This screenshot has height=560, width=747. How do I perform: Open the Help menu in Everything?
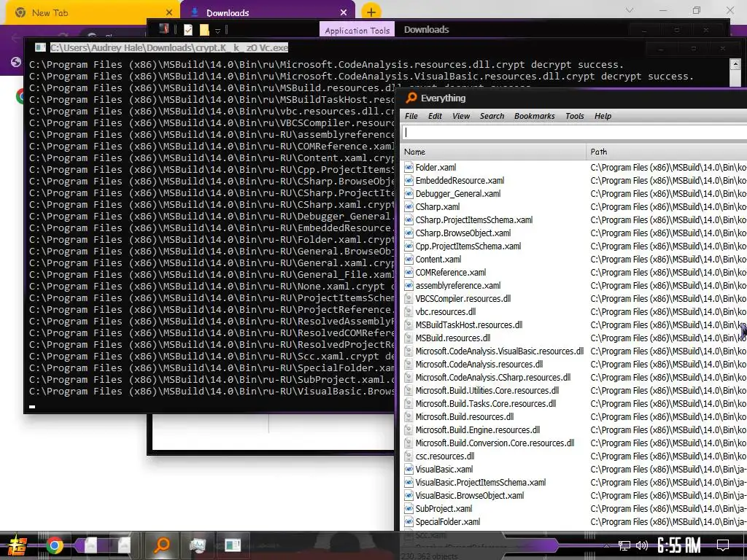click(x=603, y=116)
